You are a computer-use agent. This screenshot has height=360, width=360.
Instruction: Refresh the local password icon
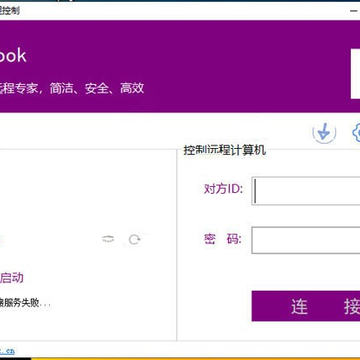coord(134,239)
